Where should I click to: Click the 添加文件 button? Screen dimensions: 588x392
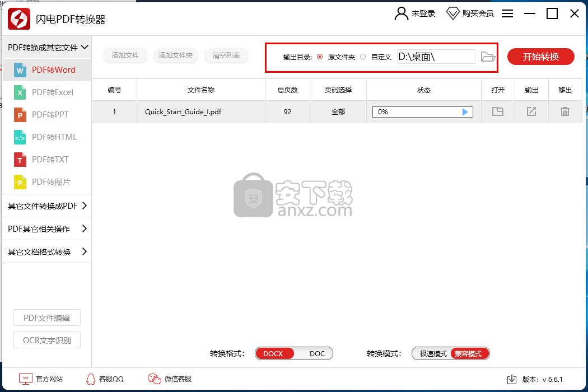pyautogui.click(x=125, y=55)
